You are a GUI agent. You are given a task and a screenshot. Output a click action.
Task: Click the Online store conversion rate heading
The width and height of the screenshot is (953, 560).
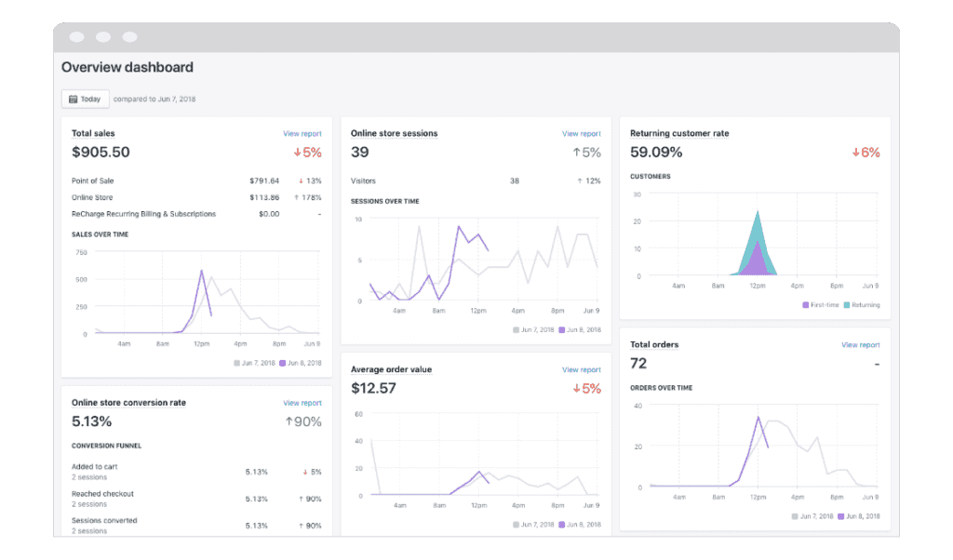tap(128, 403)
